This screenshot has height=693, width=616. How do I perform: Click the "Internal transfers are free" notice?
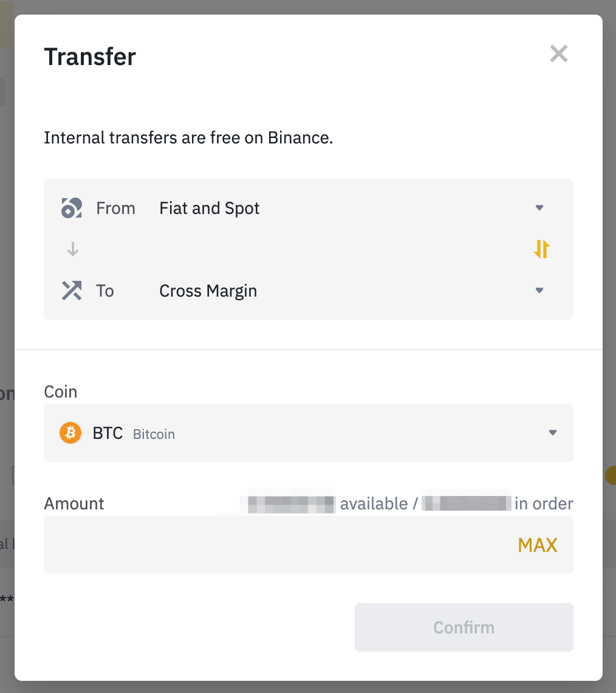[x=188, y=138]
